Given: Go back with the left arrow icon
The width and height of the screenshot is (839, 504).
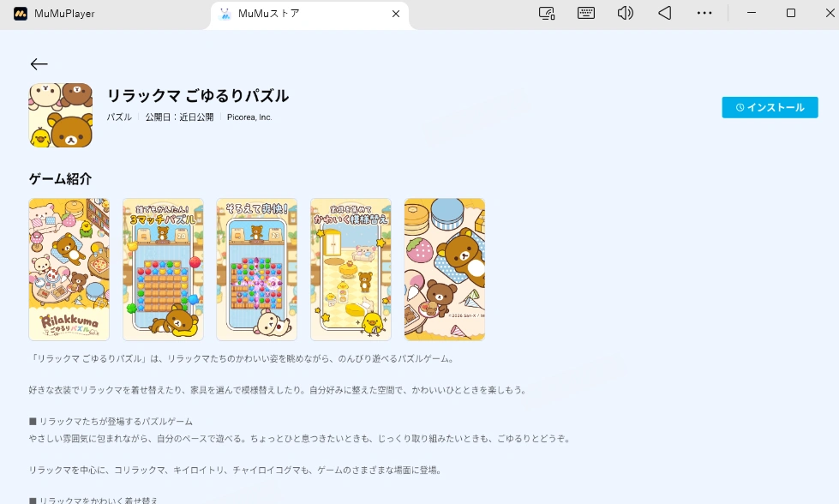Looking at the screenshot, I should (39, 64).
